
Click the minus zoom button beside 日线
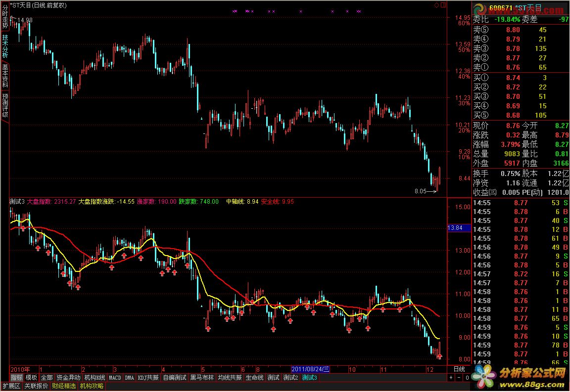click(x=459, y=378)
